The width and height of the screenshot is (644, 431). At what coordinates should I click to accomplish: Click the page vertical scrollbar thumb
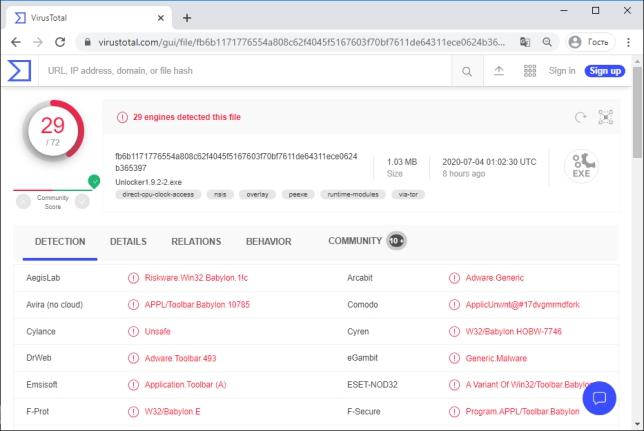point(637,112)
